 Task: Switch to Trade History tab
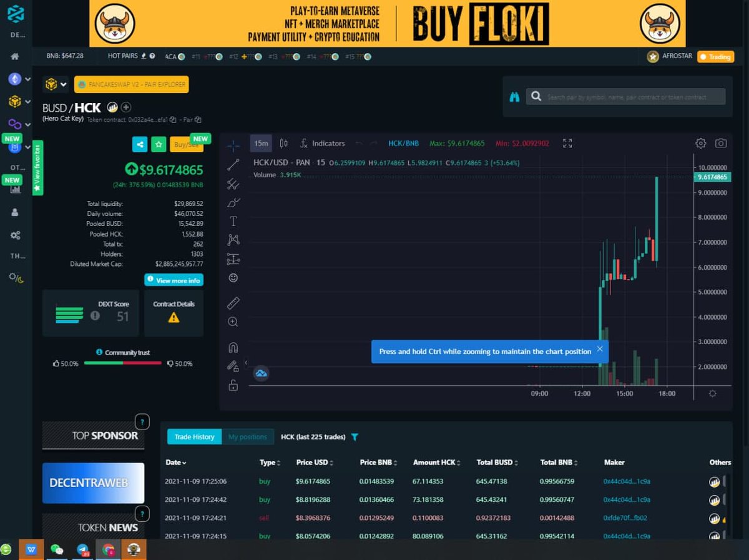(194, 437)
